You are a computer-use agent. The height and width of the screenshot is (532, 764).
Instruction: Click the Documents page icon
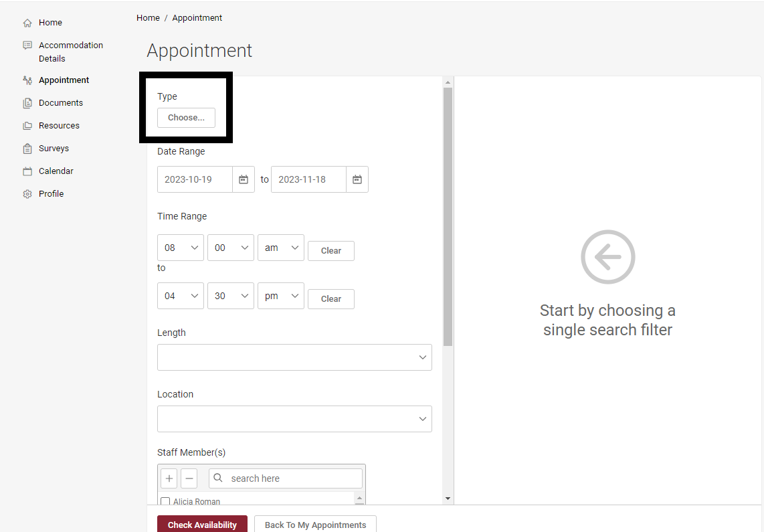pos(27,102)
